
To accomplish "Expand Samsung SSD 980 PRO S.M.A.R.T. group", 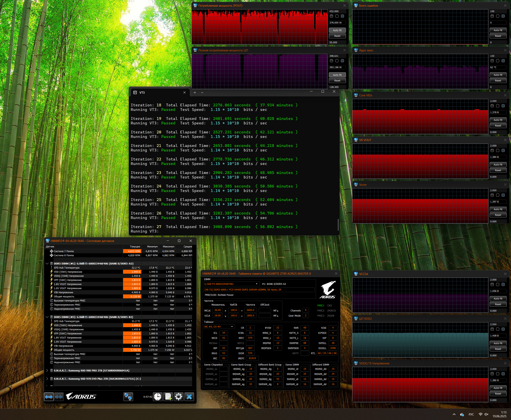I will 47,370.
